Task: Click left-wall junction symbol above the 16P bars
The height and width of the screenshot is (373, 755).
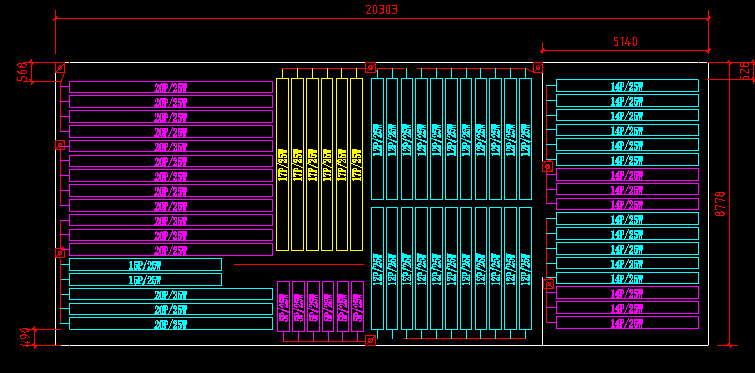Action: click(60, 253)
